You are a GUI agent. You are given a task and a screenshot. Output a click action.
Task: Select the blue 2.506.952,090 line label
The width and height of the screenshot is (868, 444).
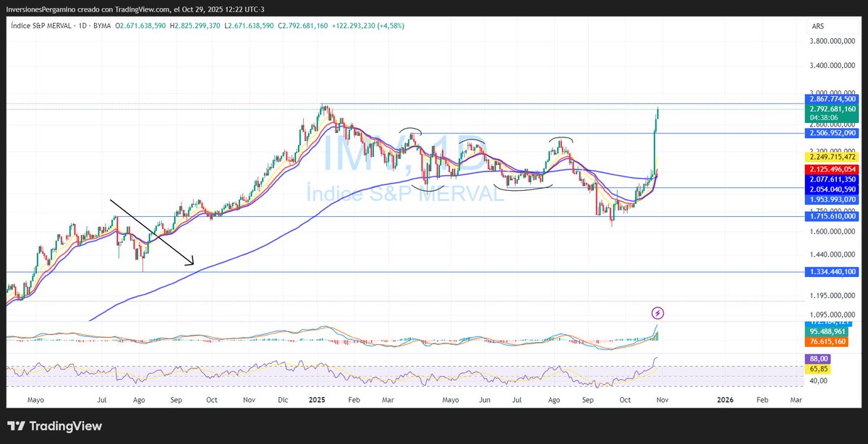pos(832,133)
